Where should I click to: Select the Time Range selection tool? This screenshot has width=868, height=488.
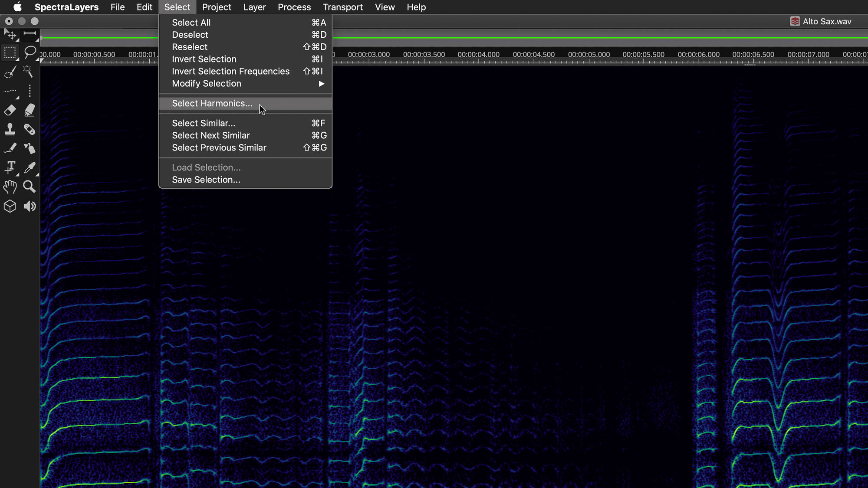pyautogui.click(x=30, y=34)
